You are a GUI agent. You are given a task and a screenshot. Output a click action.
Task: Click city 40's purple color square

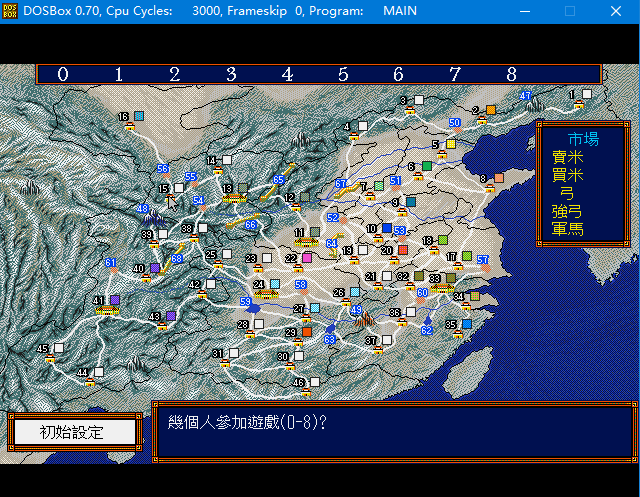(155, 268)
